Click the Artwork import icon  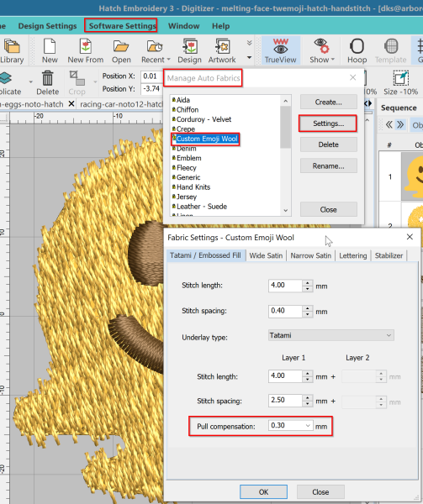pyautogui.click(x=222, y=50)
